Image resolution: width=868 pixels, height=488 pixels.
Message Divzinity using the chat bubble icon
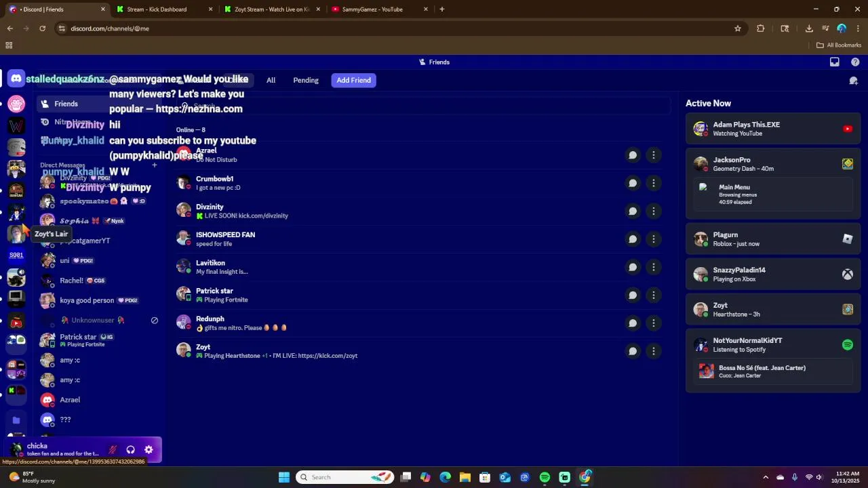pyautogui.click(x=633, y=211)
